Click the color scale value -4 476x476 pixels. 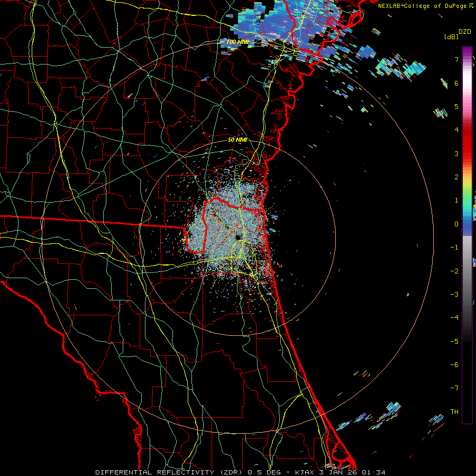[x=454, y=317]
